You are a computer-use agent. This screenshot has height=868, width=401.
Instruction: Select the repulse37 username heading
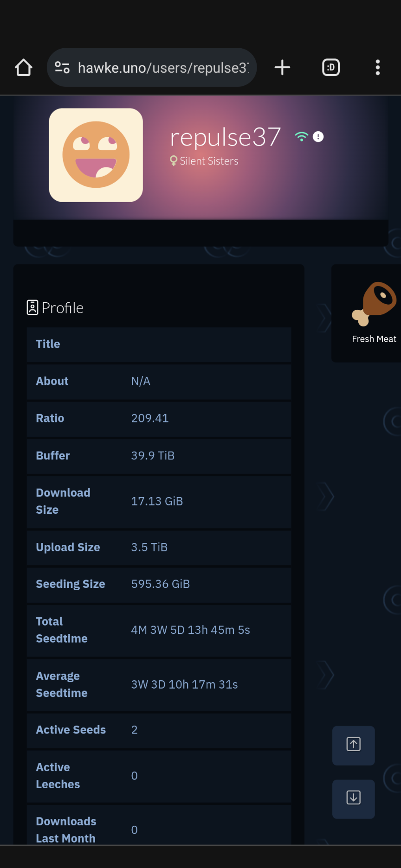click(x=226, y=137)
